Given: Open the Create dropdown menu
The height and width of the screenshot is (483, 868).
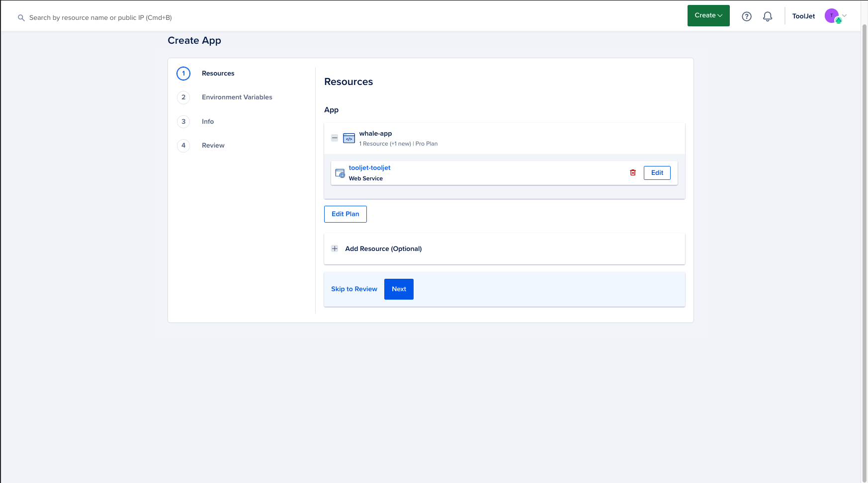Looking at the screenshot, I should click(708, 15).
